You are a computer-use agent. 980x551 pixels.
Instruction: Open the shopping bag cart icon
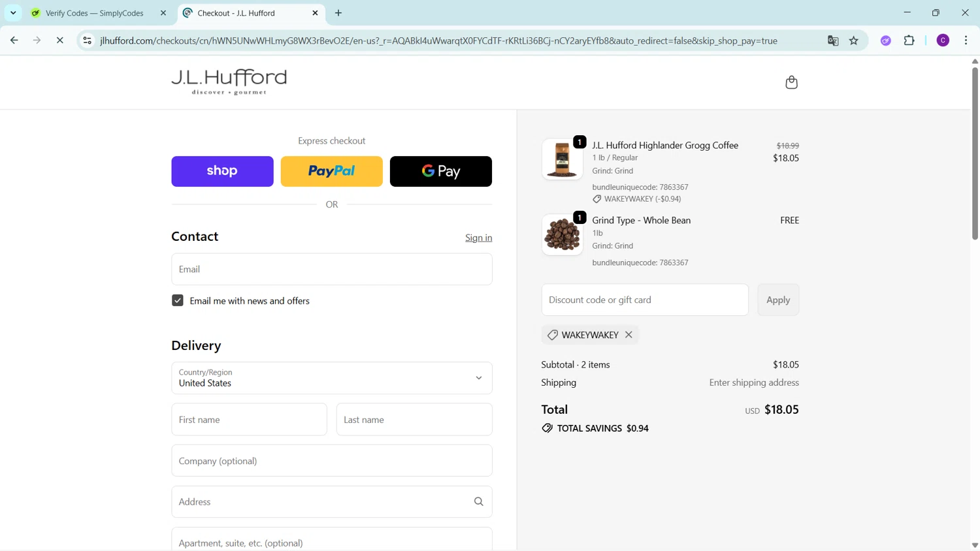point(791,82)
